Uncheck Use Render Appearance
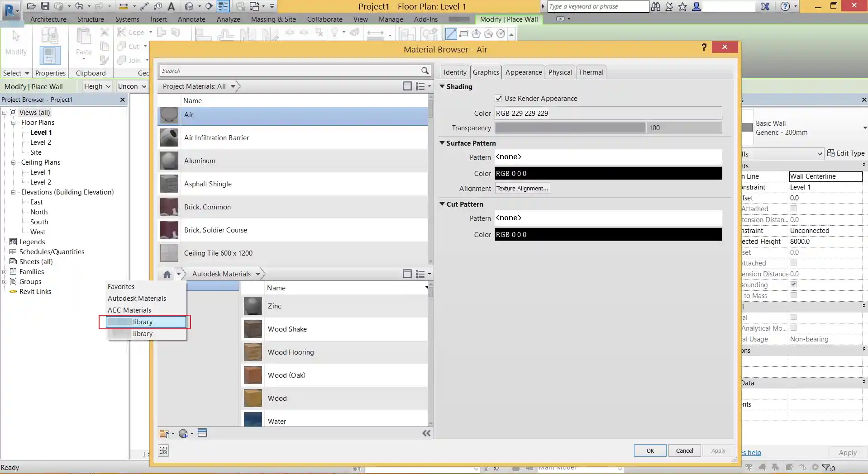 click(x=498, y=98)
